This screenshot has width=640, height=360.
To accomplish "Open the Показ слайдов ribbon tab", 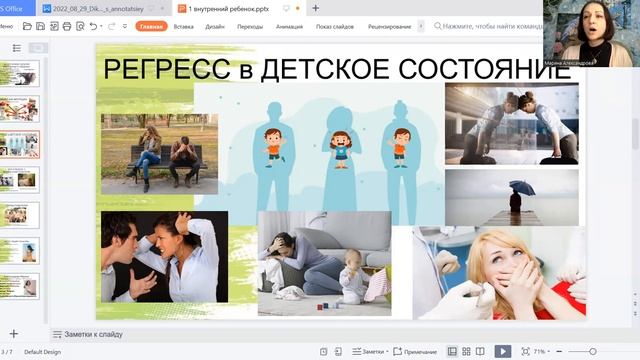I will point(335,27).
